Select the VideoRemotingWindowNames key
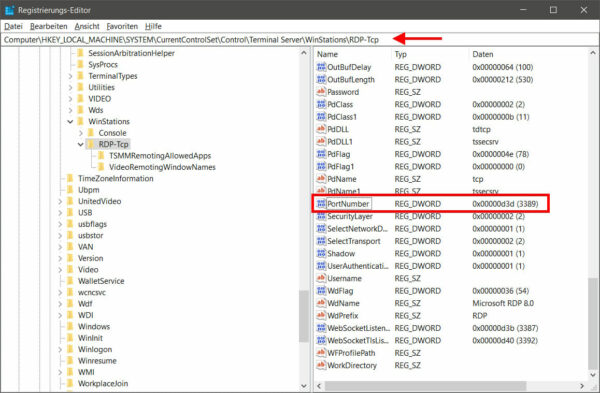600x393 pixels. pyautogui.click(x=162, y=167)
